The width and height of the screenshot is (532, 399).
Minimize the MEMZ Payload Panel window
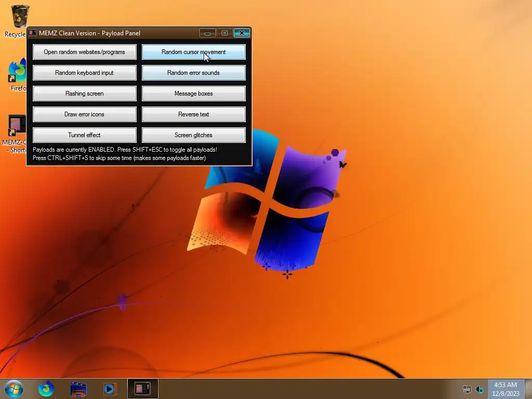click(x=208, y=33)
